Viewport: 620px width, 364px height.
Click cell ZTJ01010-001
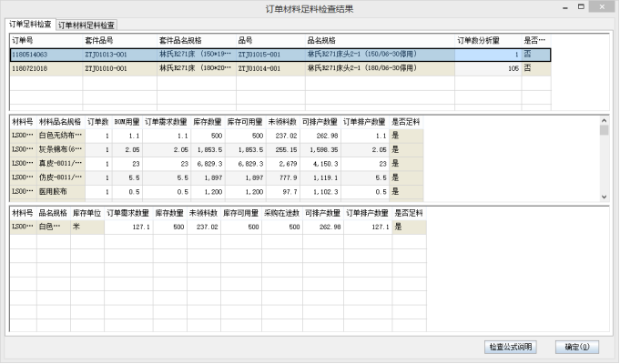click(120, 68)
